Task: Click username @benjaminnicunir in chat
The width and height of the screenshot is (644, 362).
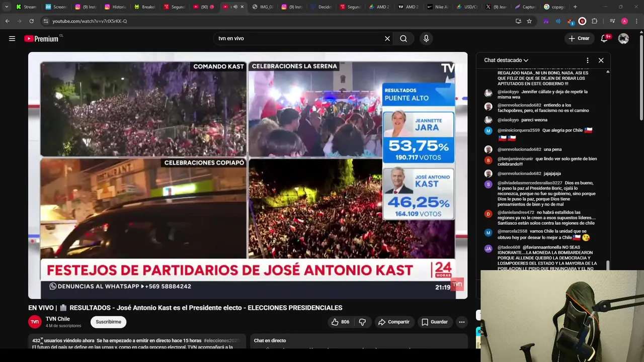Action: [515, 159]
